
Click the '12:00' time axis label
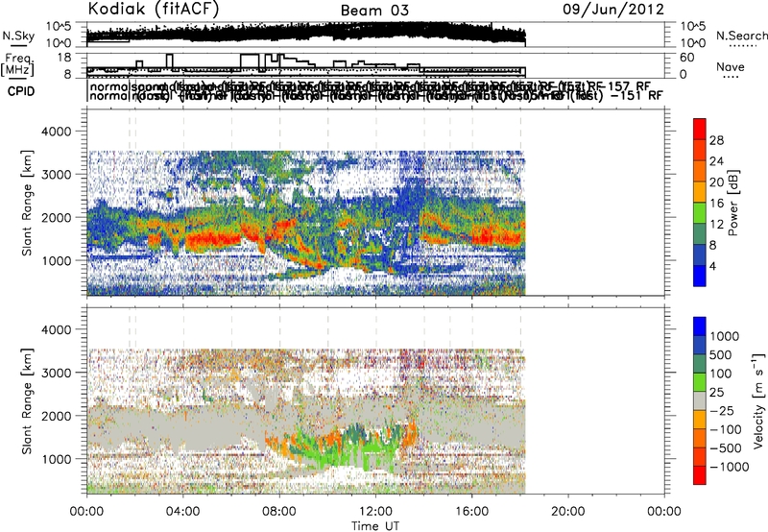pos(375,512)
